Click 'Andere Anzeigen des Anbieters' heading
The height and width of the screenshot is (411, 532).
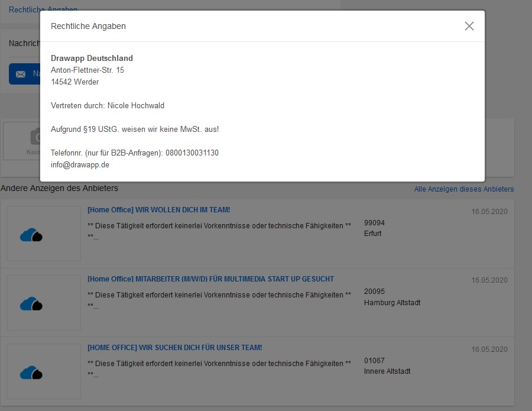click(x=59, y=188)
